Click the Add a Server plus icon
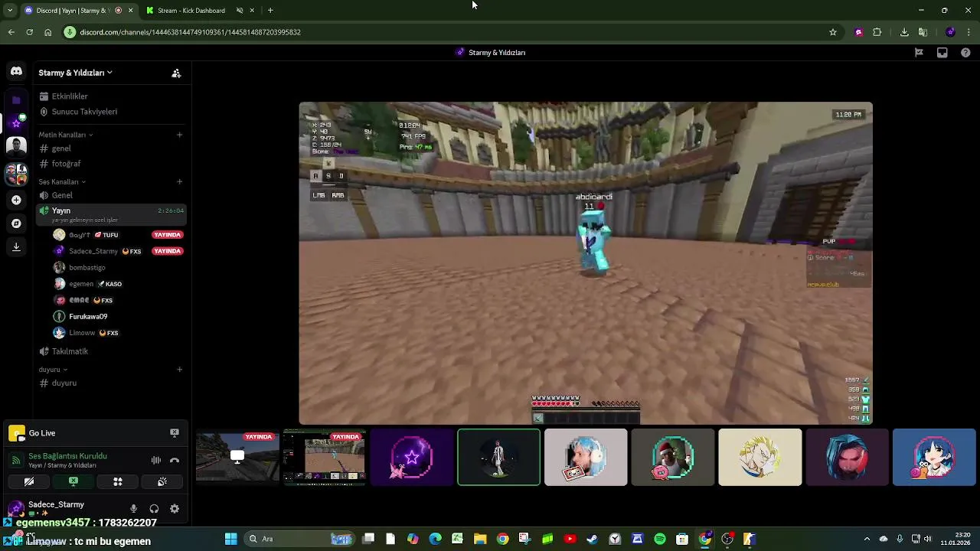Screen dimensions: 980x551 (x=16, y=200)
